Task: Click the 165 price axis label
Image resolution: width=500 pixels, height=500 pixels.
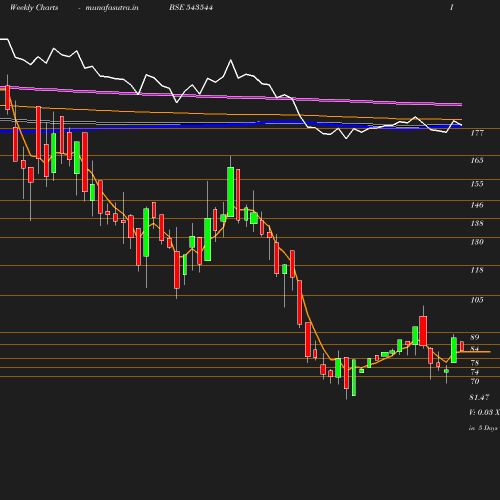Action: (x=477, y=161)
